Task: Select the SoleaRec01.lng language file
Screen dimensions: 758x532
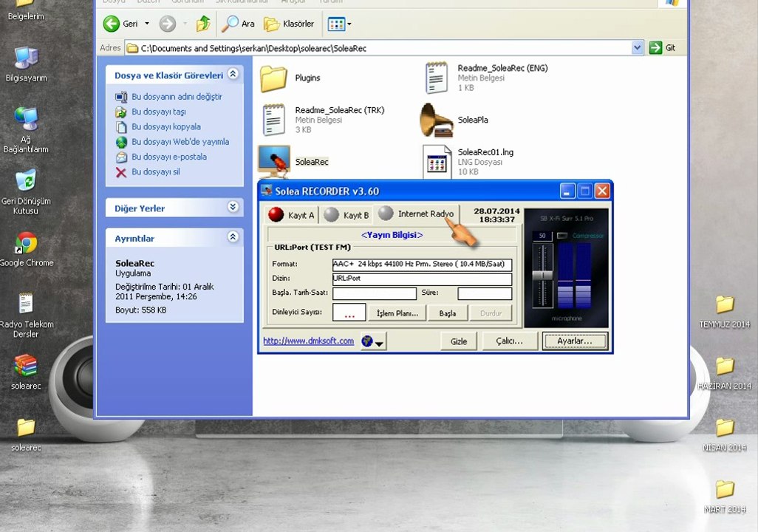Action: point(468,162)
